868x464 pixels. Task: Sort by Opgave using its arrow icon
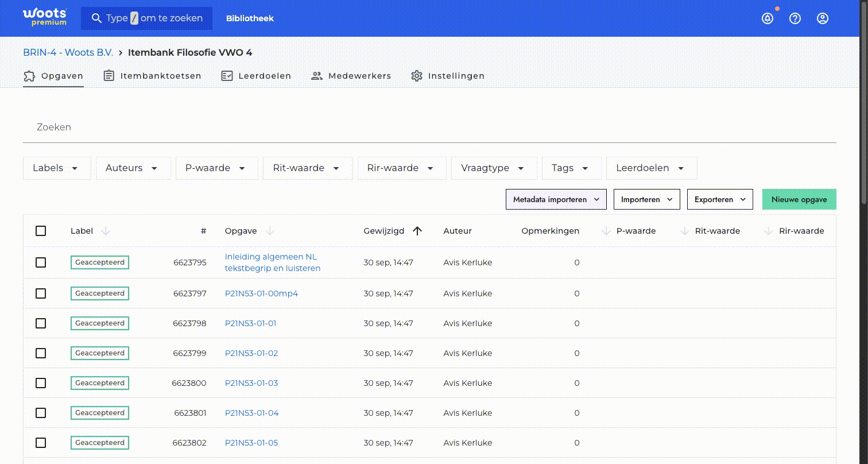coord(270,231)
